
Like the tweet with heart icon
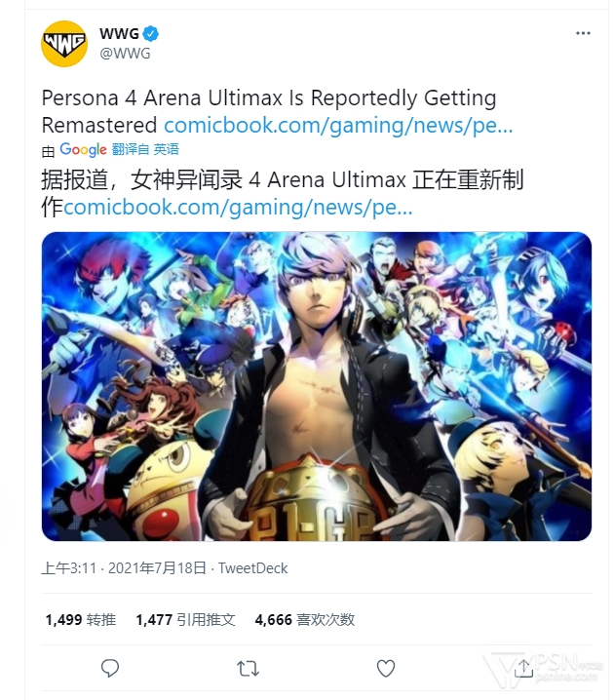pyautogui.click(x=386, y=668)
